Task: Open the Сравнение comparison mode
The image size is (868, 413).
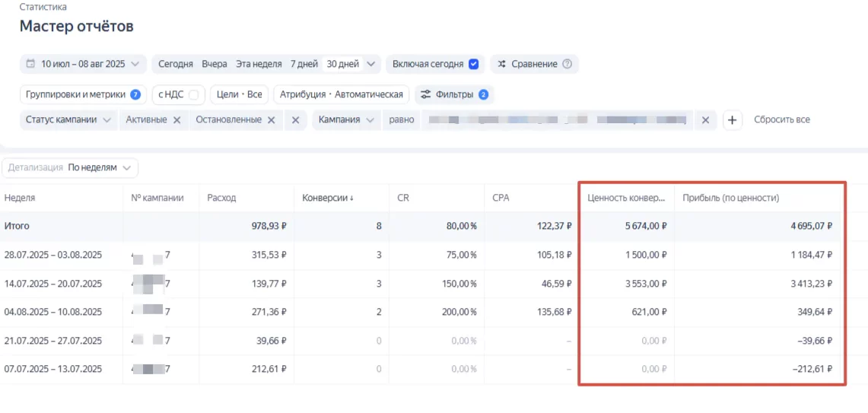Action: pos(533,64)
